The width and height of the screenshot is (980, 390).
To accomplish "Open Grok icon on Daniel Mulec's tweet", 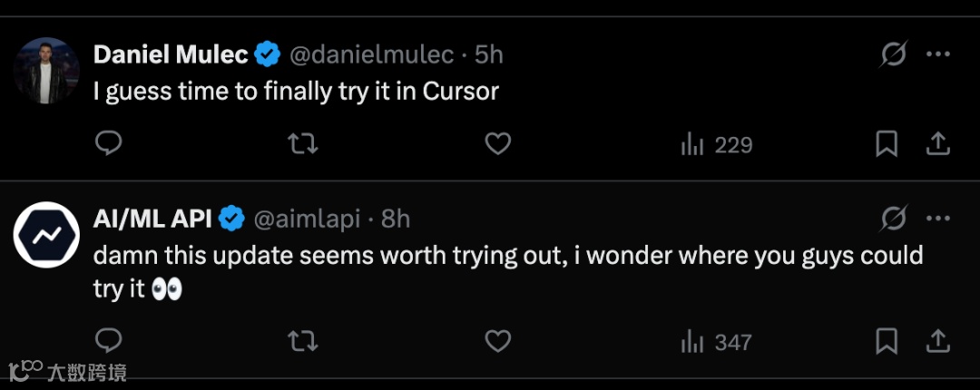I will 894,54.
